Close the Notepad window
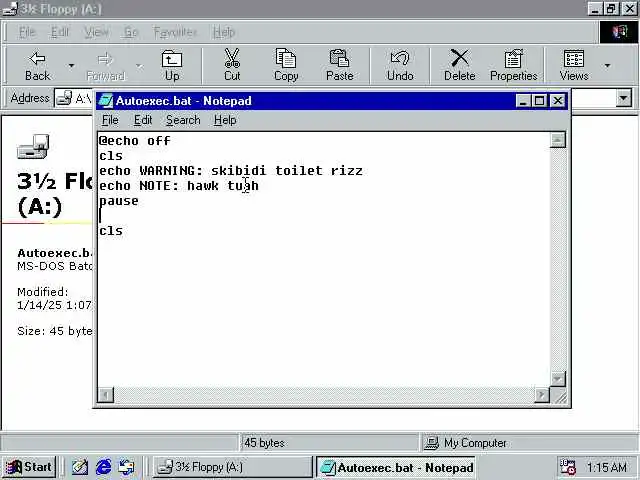Image resolution: width=640 pixels, height=480 pixels. (558, 100)
